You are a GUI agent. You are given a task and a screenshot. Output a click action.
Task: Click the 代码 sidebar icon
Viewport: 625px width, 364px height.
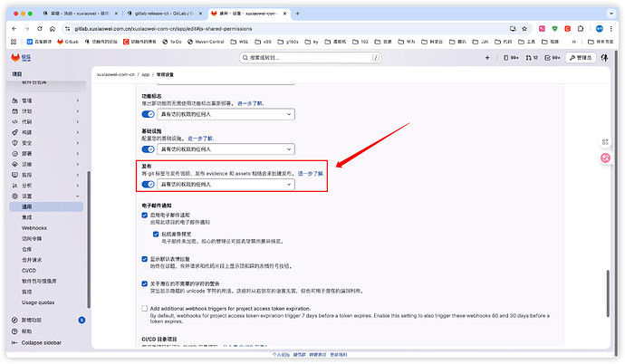[x=14, y=121]
